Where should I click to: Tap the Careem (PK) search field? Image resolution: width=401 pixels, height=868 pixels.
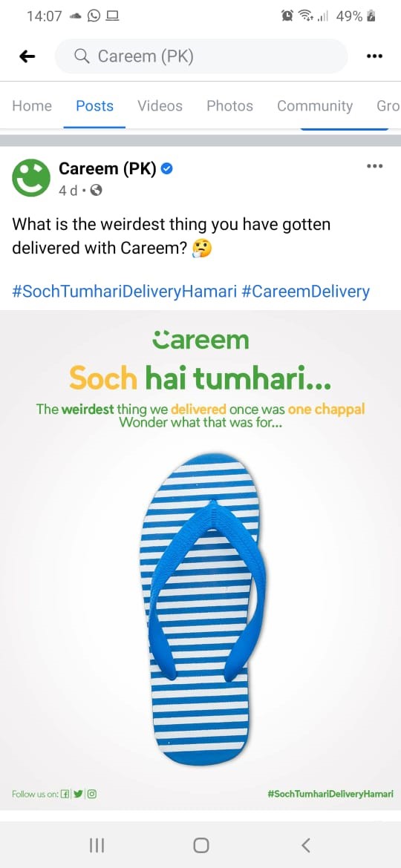(x=201, y=56)
